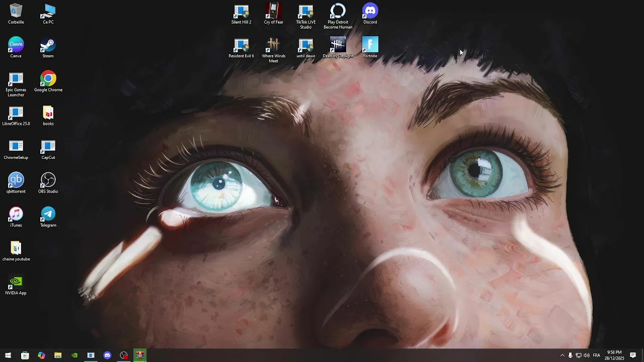This screenshot has height=362, width=644.
Task: Select the Resident Evil 6 shortcut
Action: [241, 48]
